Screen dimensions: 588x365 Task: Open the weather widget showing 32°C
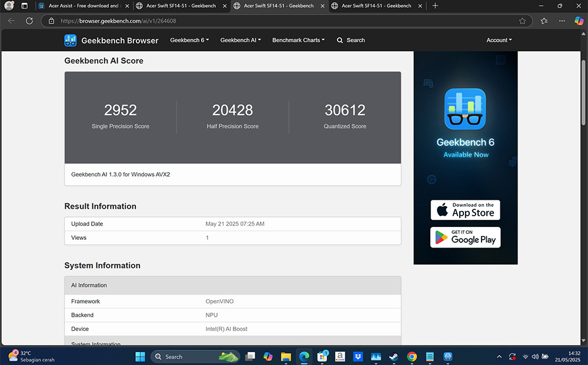pyautogui.click(x=32, y=356)
